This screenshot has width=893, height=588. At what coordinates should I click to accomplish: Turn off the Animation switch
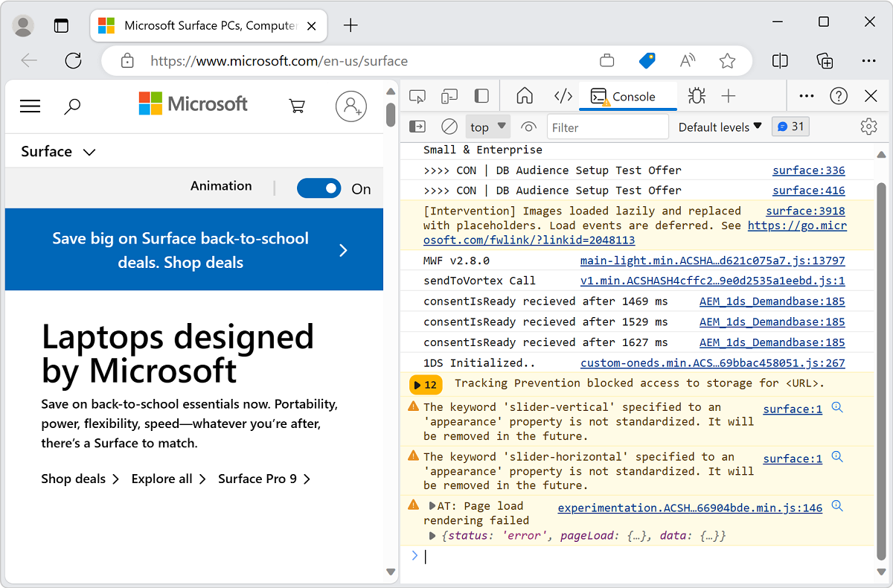(x=319, y=188)
